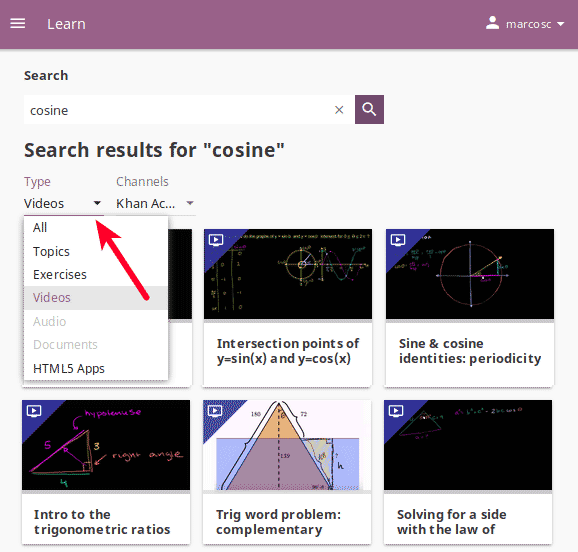Click the unit circle thumbnail of periodicity video
The width and height of the screenshot is (578, 552).
(470, 274)
